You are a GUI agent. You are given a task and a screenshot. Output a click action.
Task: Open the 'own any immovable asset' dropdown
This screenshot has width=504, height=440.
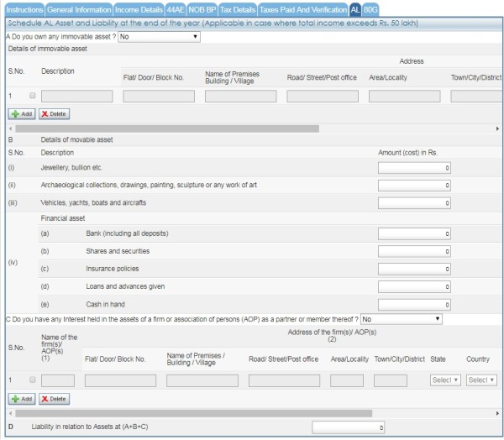[x=159, y=37]
